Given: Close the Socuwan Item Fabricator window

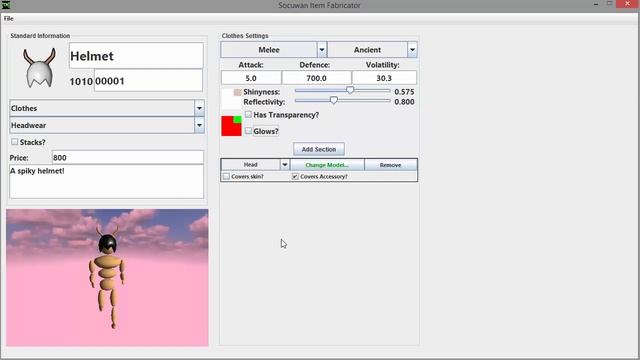Looking at the screenshot, I should (x=628, y=4).
